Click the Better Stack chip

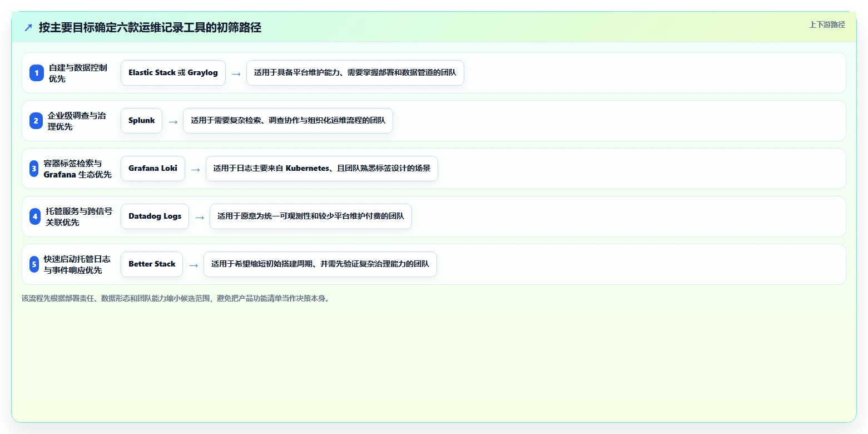(x=152, y=264)
